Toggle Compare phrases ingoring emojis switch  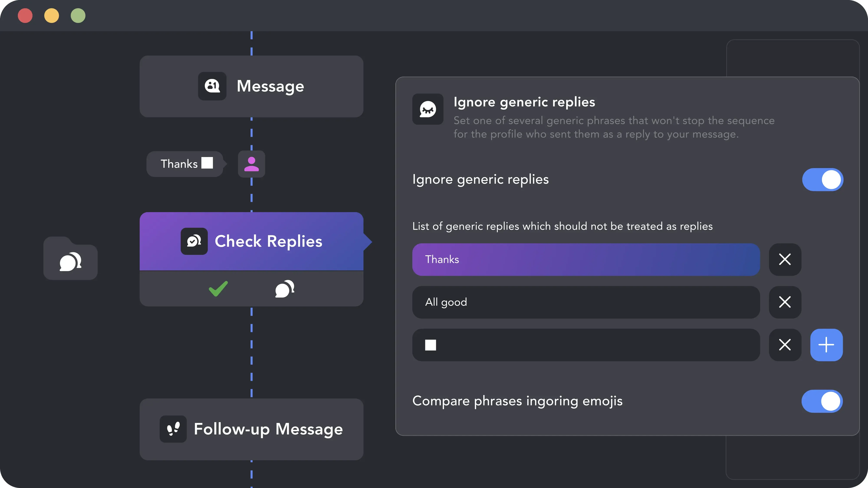[822, 401]
